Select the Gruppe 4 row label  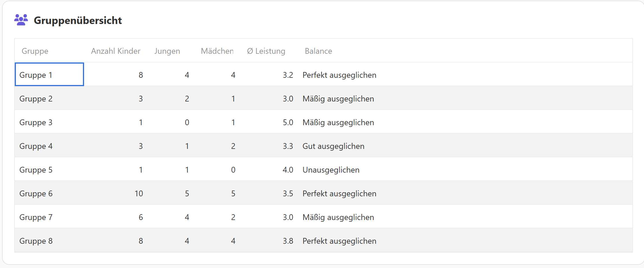36,146
